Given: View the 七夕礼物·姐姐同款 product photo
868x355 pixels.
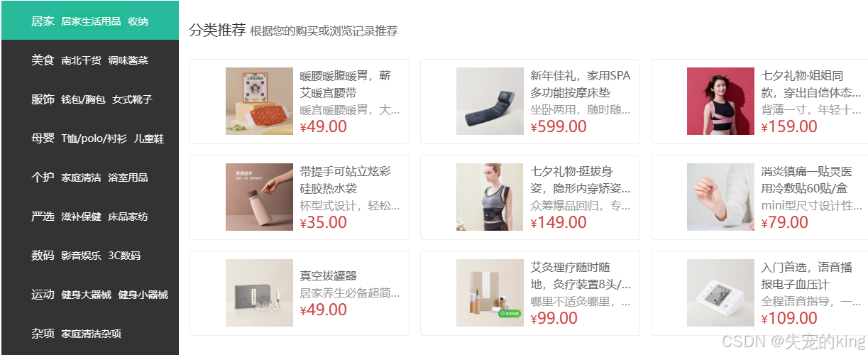Looking at the screenshot, I should [720, 101].
